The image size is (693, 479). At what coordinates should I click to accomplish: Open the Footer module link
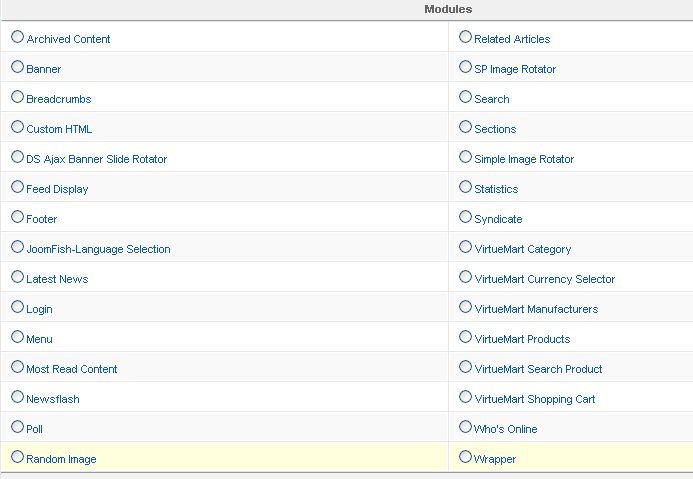pyautogui.click(x=42, y=219)
